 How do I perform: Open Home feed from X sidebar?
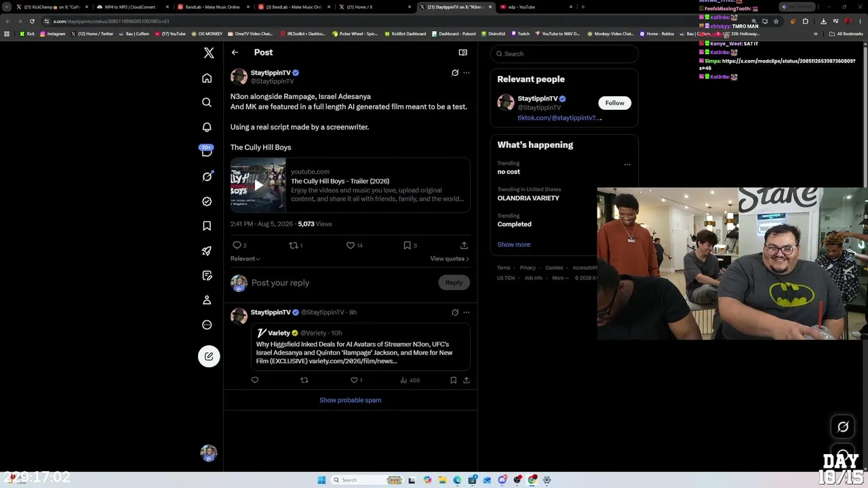(207, 78)
